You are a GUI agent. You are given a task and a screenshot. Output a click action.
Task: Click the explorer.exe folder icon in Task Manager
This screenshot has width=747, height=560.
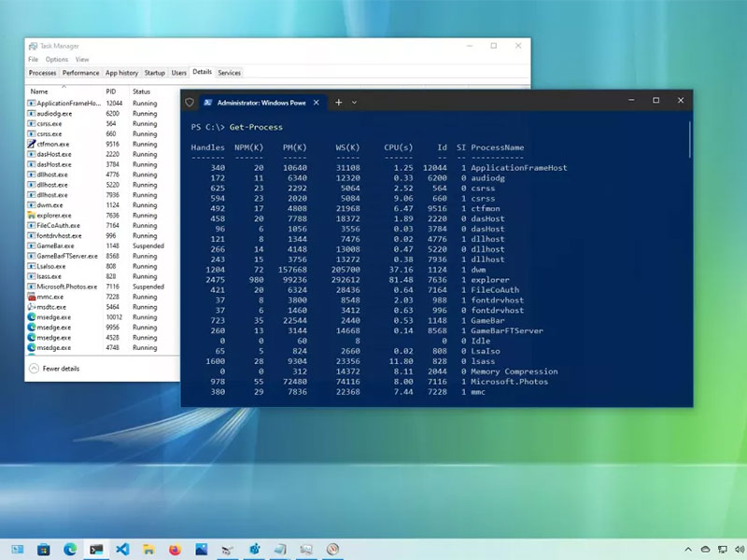click(x=32, y=216)
